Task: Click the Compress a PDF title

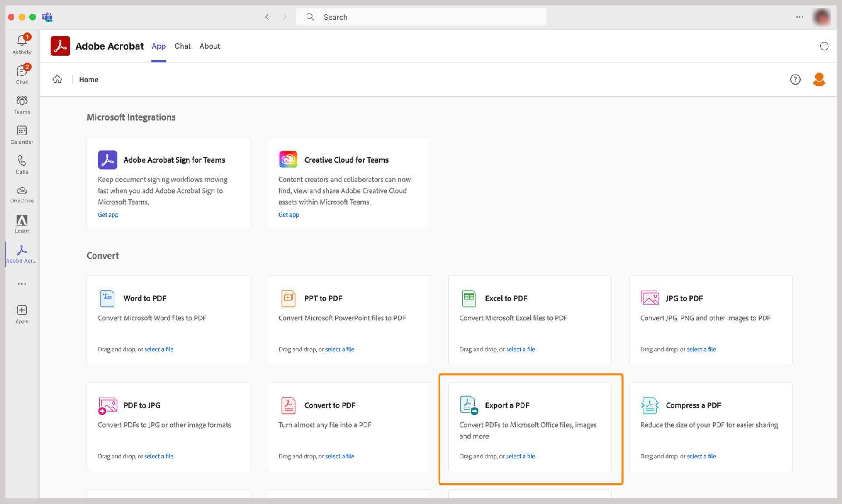Action: (x=693, y=405)
